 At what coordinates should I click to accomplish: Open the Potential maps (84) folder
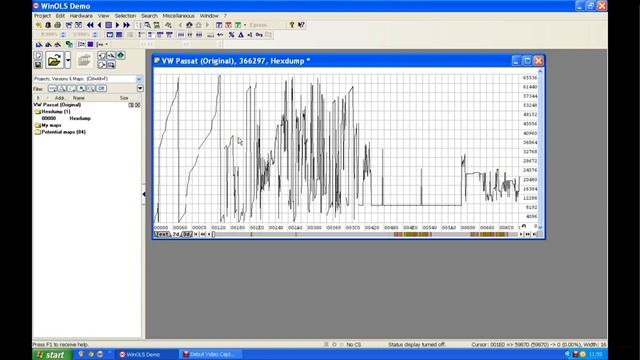coord(60,132)
